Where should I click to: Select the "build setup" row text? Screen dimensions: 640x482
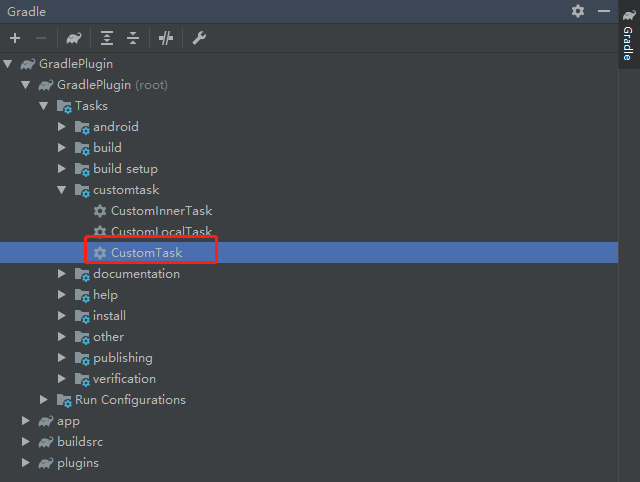point(125,169)
